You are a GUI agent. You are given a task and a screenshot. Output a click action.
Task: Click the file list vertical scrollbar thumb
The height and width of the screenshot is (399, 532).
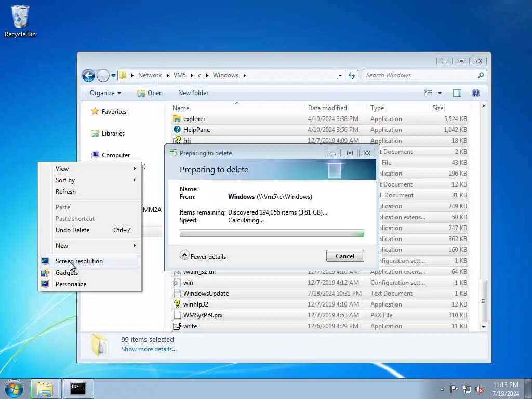point(484,301)
